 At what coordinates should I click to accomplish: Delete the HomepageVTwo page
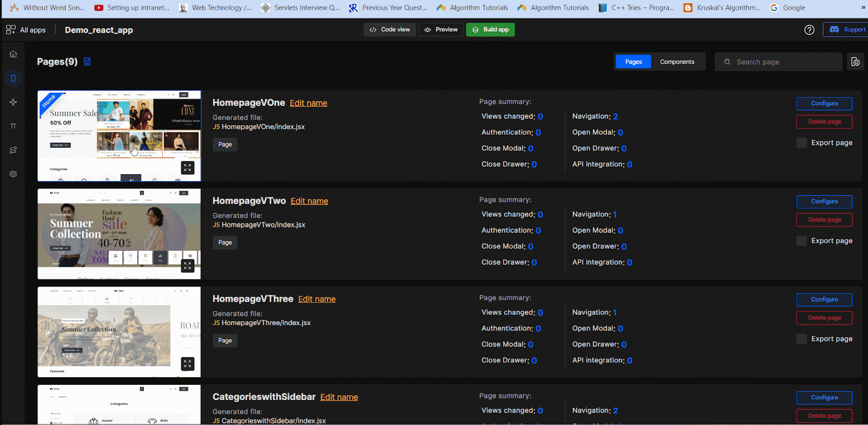[x=824, y=220]
